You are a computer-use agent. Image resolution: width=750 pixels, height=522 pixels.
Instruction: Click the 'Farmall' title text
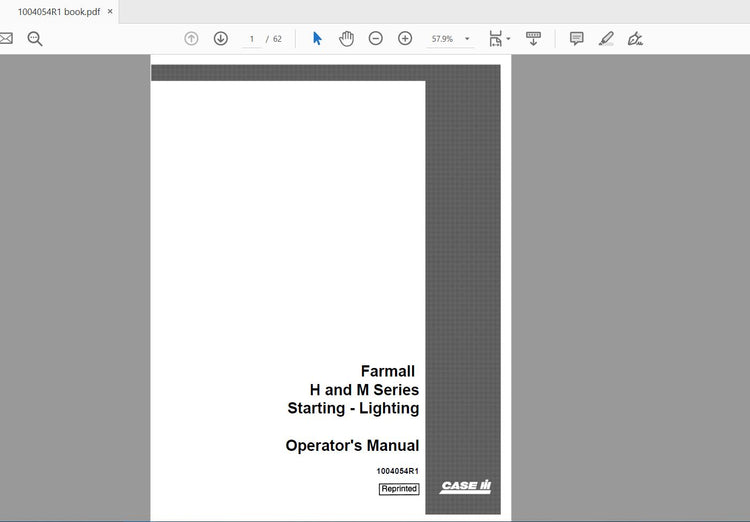[387, 371]
